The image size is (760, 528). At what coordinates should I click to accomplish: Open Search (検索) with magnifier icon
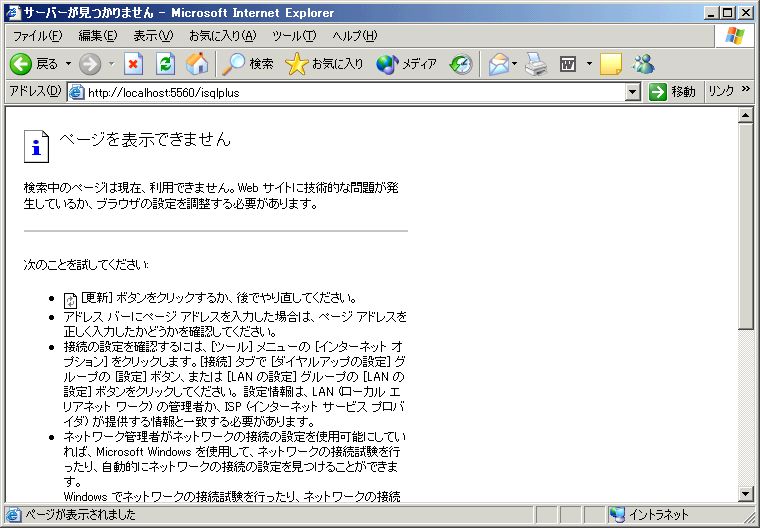click(x=248, y=64)
